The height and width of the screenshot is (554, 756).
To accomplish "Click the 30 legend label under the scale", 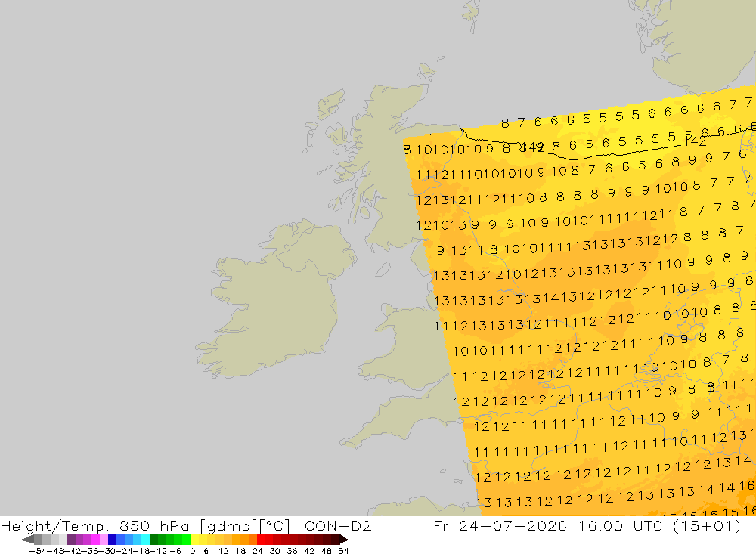I will 275,551.
